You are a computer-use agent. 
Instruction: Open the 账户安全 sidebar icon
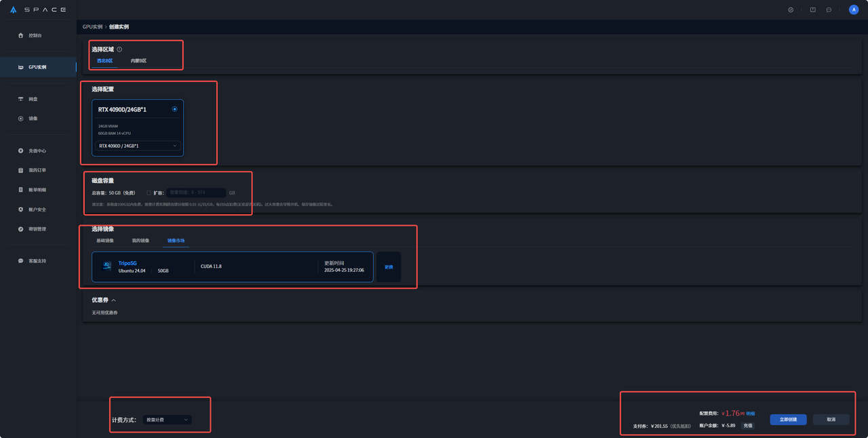[x=20, y=210]
